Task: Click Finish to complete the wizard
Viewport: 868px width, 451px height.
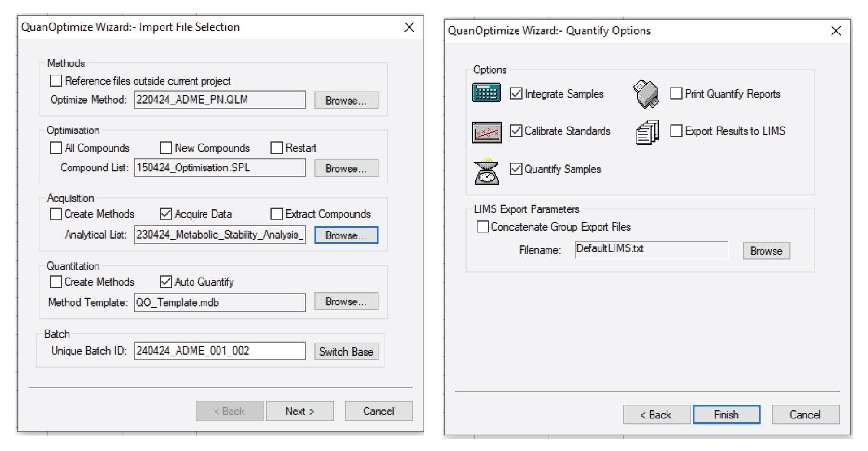Action: 727,415
